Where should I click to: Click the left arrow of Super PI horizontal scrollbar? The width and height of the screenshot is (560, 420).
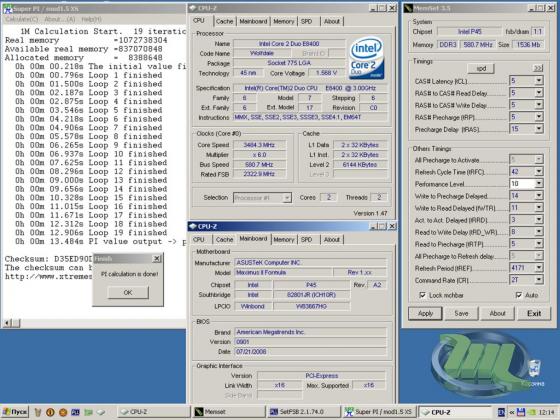[7, 323]
